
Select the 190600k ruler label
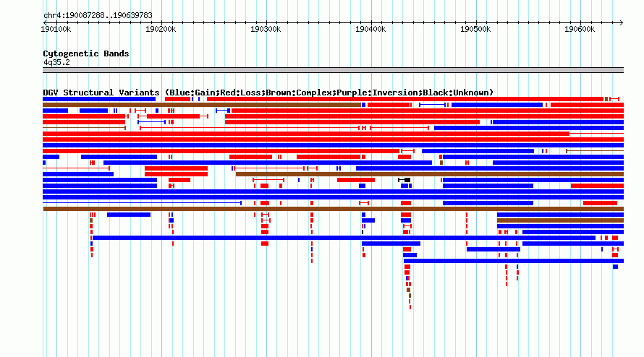coord(580,29)
